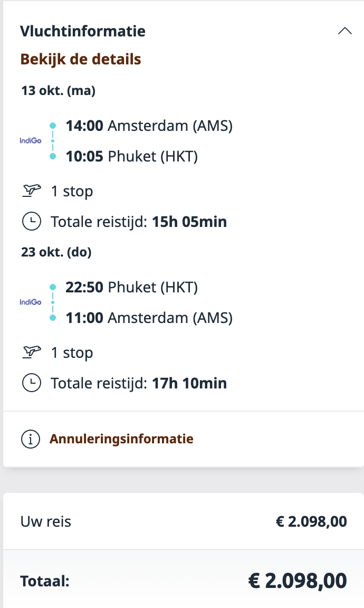The height and width of the screenshot is (608, 364).
Task: Click the outbound route dotted timeline
Action: coord(52,141)
